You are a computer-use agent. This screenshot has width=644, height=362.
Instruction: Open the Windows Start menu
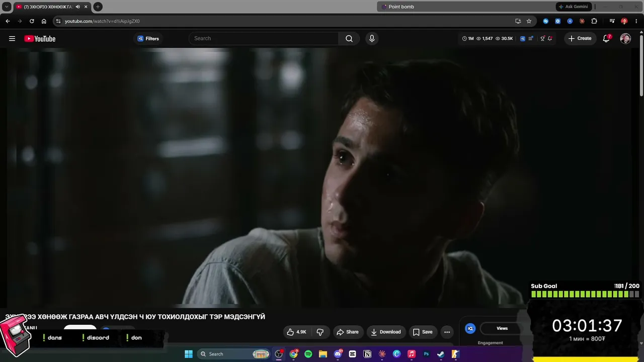coord(189,354)
